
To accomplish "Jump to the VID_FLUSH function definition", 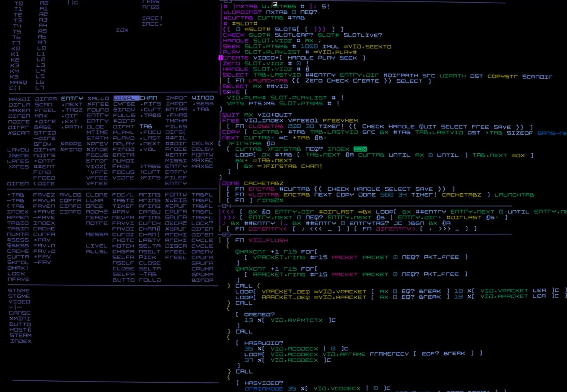I will pos(268,240).
